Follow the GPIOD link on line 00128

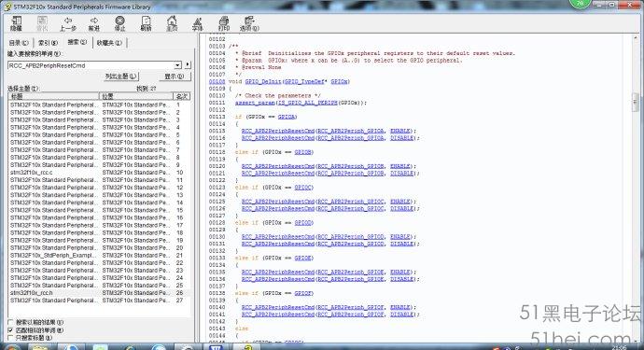click(x=303, y=223)
